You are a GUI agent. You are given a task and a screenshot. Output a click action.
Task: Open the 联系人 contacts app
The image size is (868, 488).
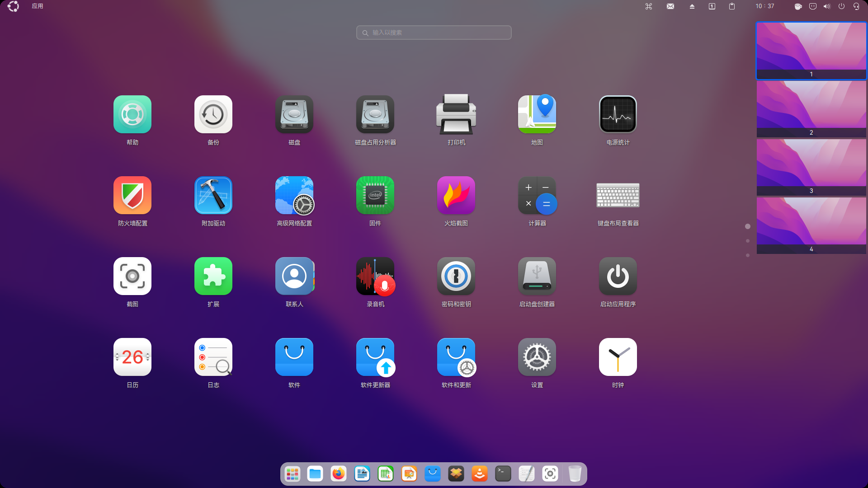click(x=294, y=276)
